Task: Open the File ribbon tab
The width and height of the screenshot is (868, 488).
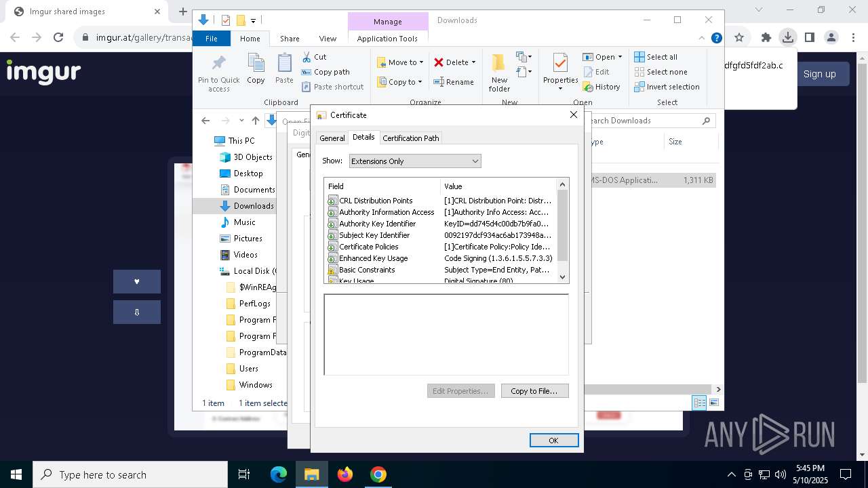Action: (212, 39)
